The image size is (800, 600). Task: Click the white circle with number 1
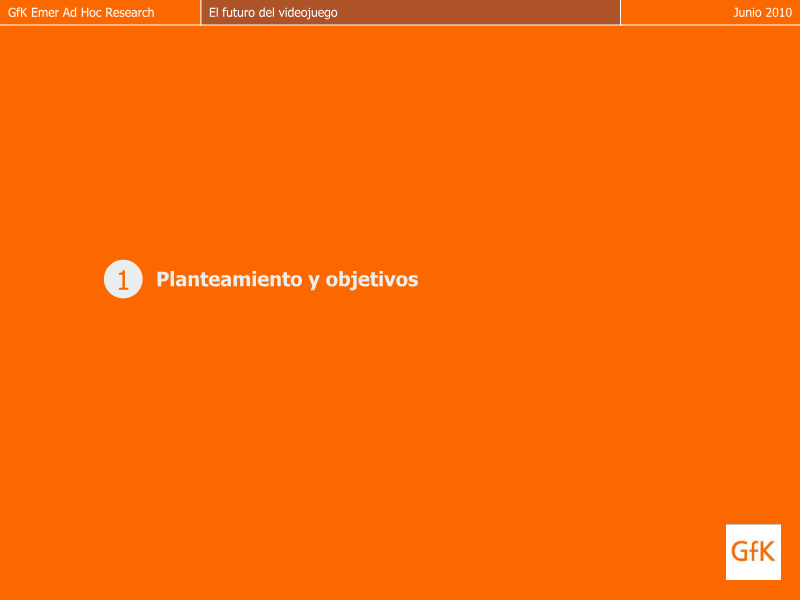pyautogui.click(x=123, y=279)
